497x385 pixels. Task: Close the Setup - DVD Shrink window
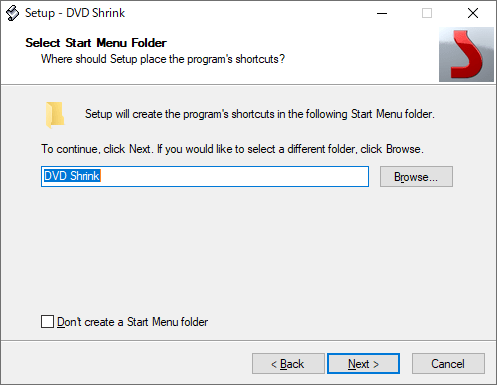473,13
